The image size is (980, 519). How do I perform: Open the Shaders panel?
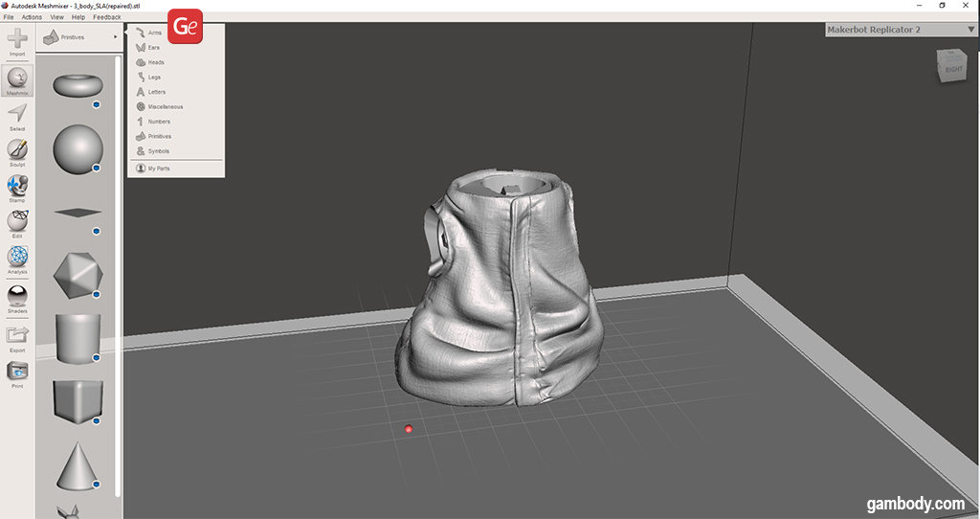click(17, 297)
